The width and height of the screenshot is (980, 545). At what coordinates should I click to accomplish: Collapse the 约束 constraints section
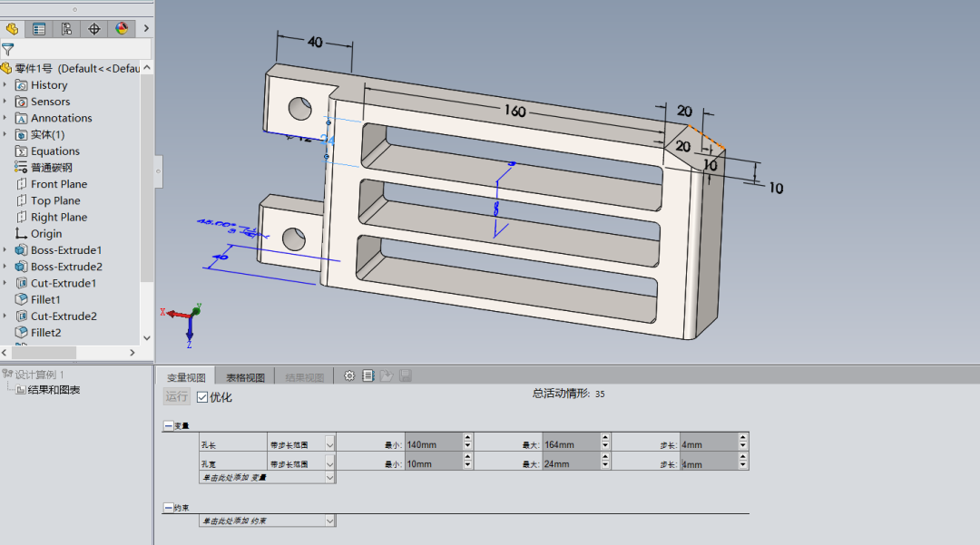click(168, 508)
